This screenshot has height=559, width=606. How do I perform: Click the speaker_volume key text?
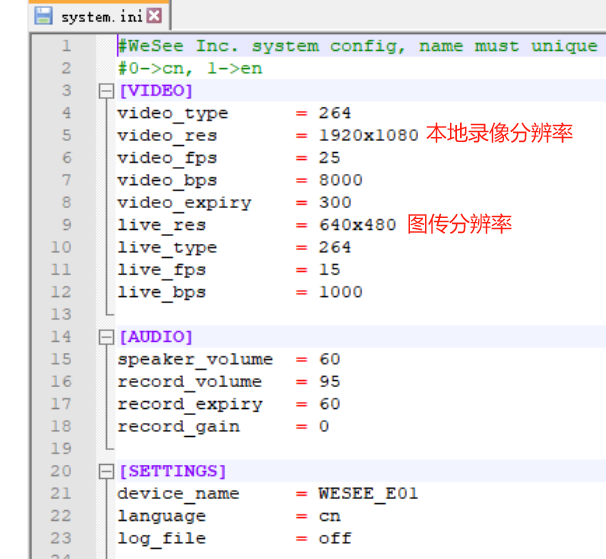pos(194,359)
